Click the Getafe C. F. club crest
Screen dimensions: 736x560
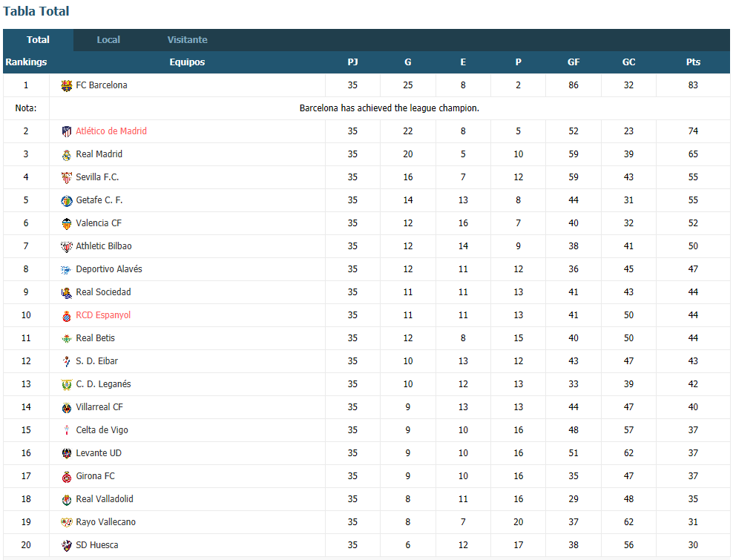(67, 200)
